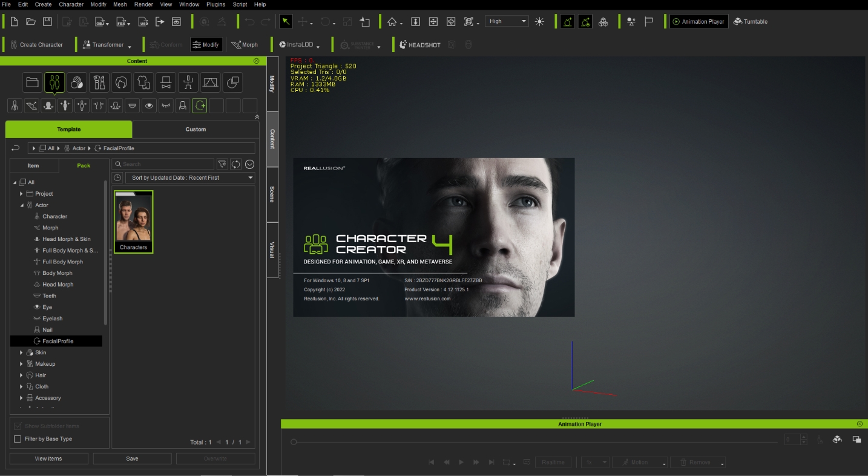This screenshot has height=476, width=868.
Task: Open the Cloth category shirt icon
Action: (x=143, y=82)
